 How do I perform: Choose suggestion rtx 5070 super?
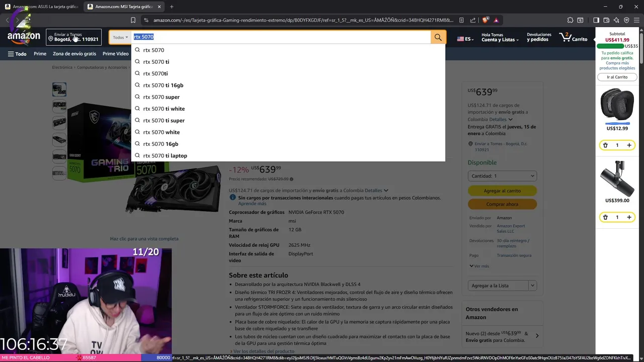click(x=288, y=97)
